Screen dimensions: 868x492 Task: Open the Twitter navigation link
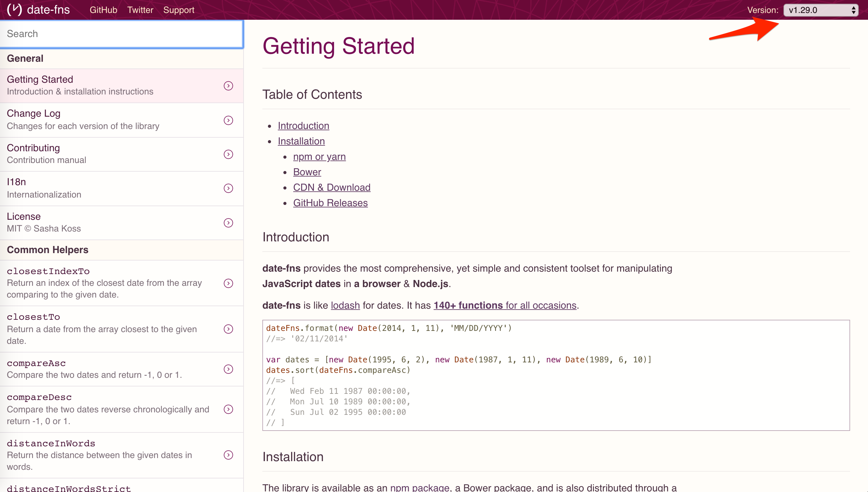(x=140, y=10)
